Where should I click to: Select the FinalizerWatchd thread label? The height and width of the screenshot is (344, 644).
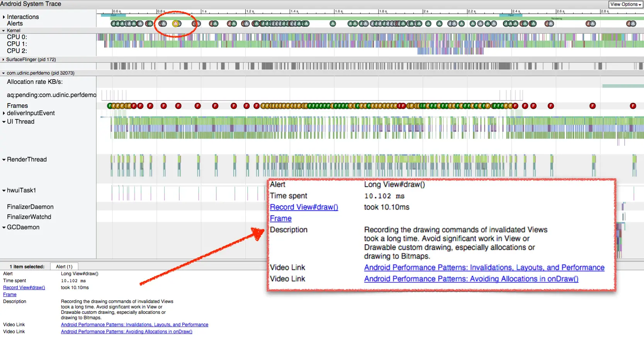tap(29, 217)
